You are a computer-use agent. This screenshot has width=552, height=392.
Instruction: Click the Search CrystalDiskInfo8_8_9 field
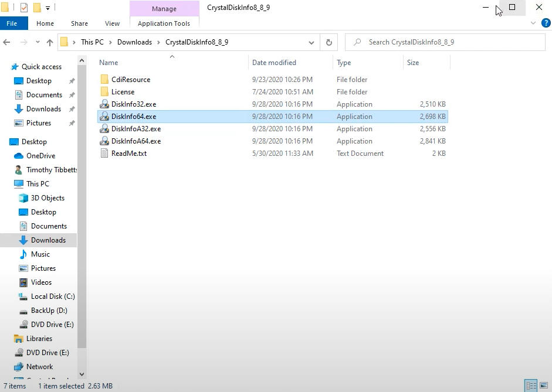445,42
